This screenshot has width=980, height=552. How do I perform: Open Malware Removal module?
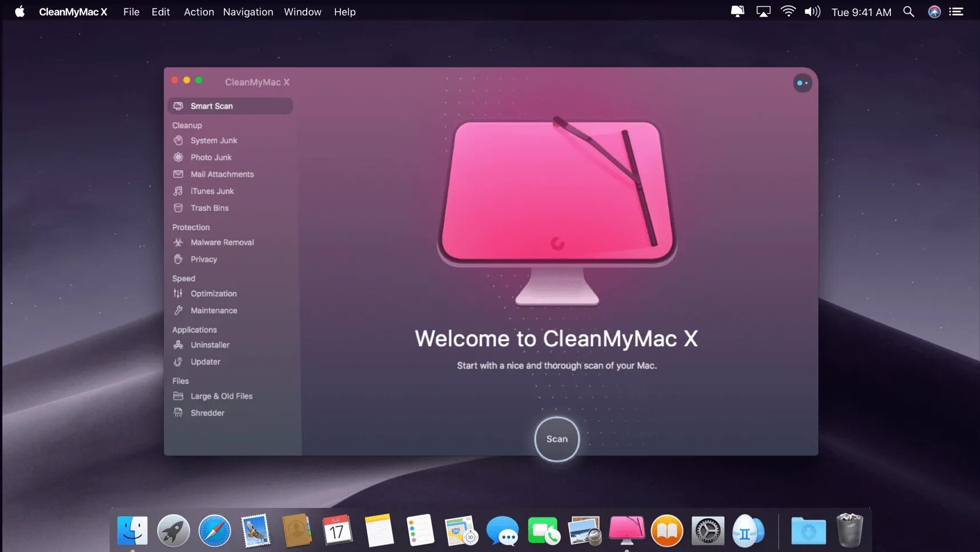(222, 242)
